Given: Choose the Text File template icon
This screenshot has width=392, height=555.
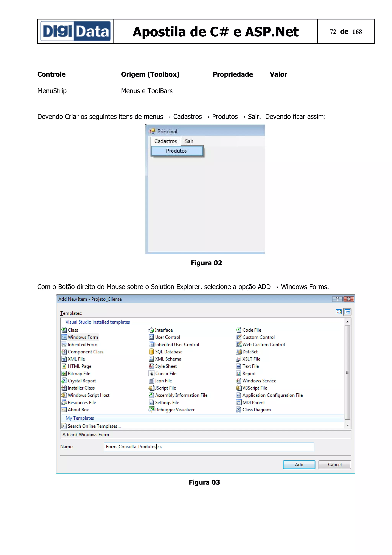Looking at the screenshot, I should tap(239, 366).
